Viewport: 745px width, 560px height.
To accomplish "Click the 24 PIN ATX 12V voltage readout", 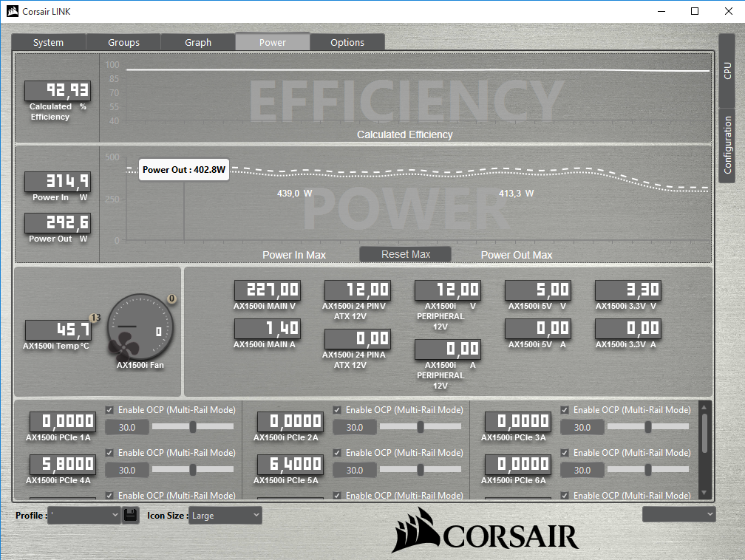I will [x=357, y=290].
